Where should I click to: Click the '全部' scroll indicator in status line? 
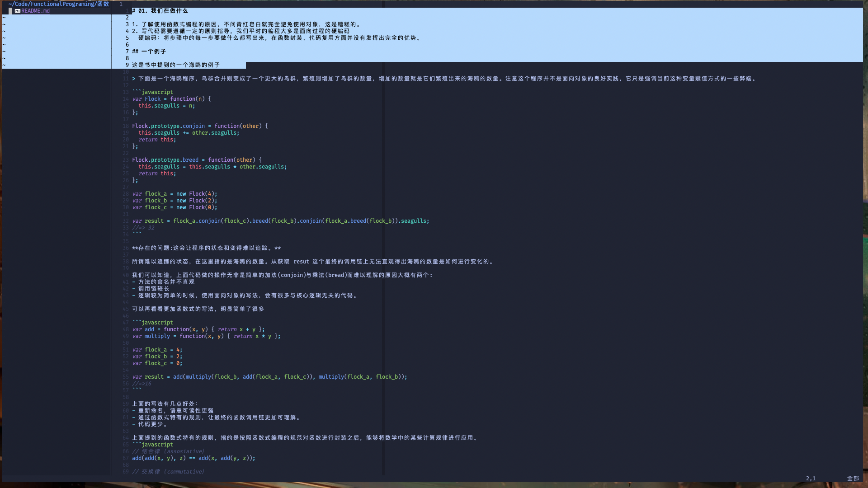pyautogui.click(x=853, y=479)
